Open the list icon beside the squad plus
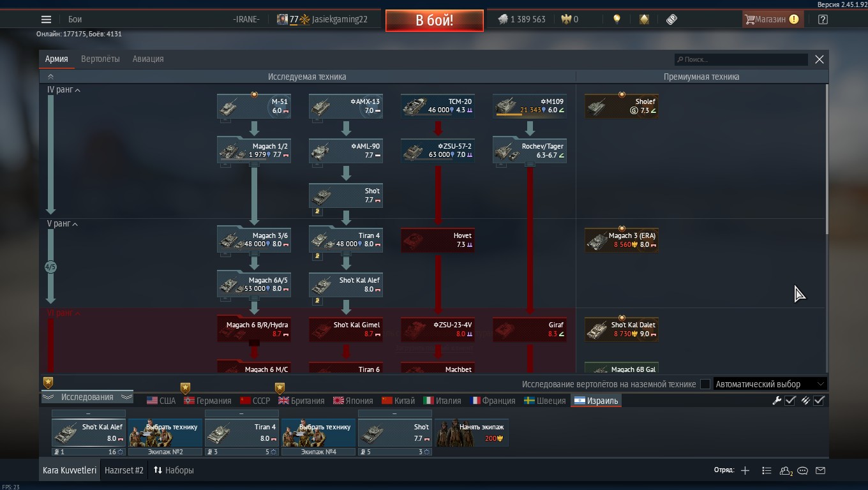This screenshot has height=490, width=868. coord(767,470)
